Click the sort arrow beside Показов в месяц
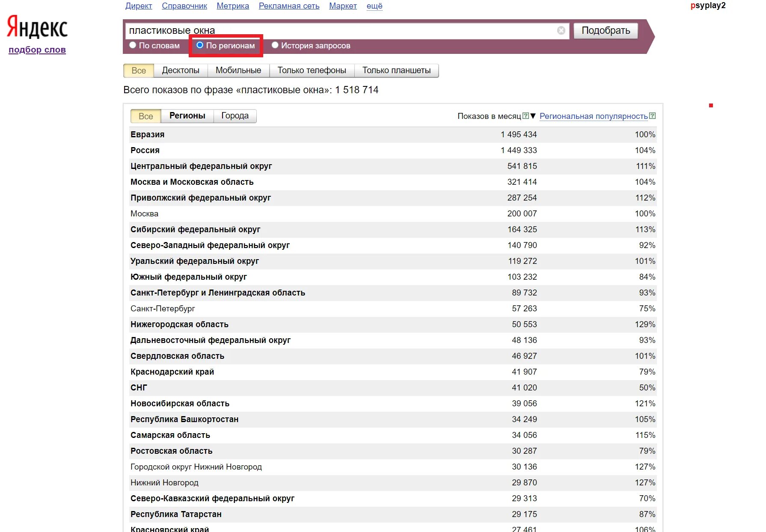 tap(533, 116)
